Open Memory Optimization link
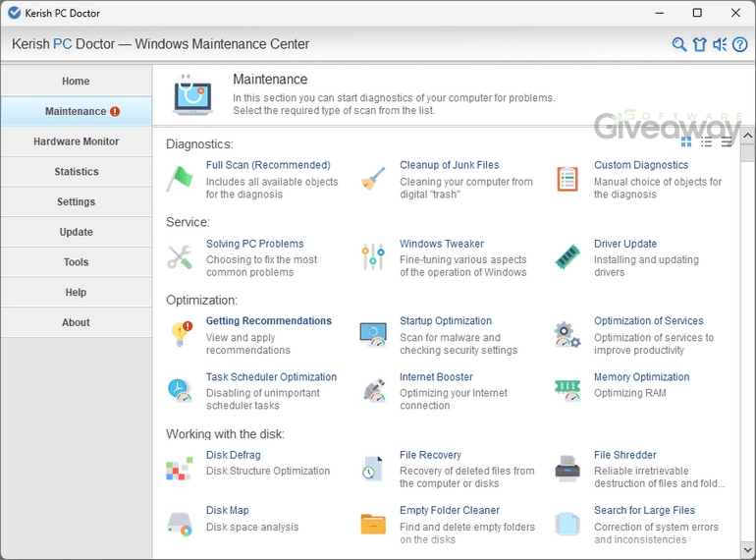The width and height of the screenshot is (756, 560). coord(641,376)
